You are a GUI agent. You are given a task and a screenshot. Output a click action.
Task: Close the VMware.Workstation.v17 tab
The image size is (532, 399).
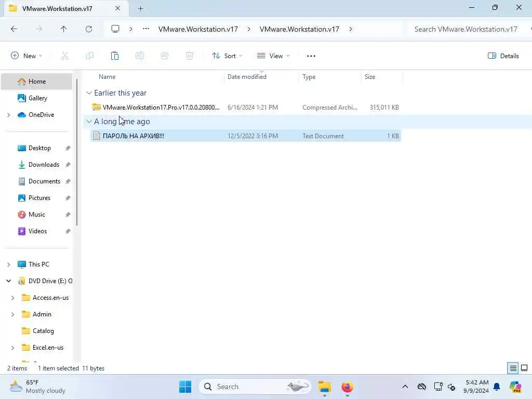pyautogui.click(x=118, y=8)
